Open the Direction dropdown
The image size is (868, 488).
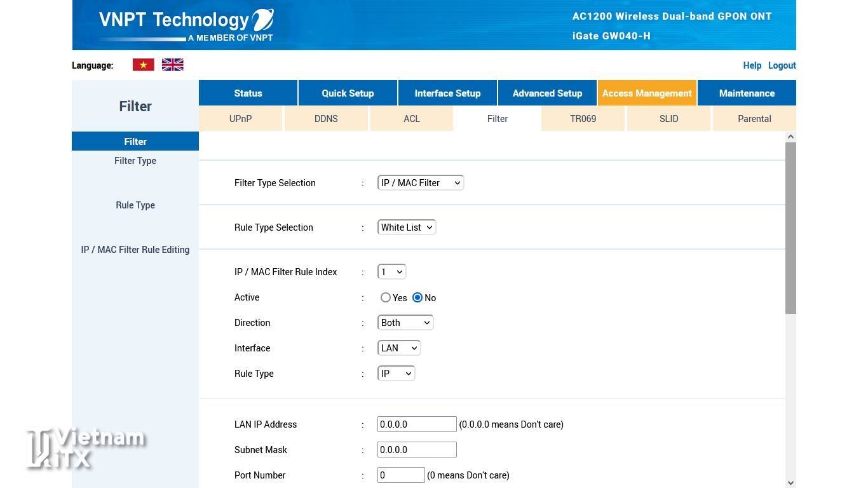(x=405, y=323)
